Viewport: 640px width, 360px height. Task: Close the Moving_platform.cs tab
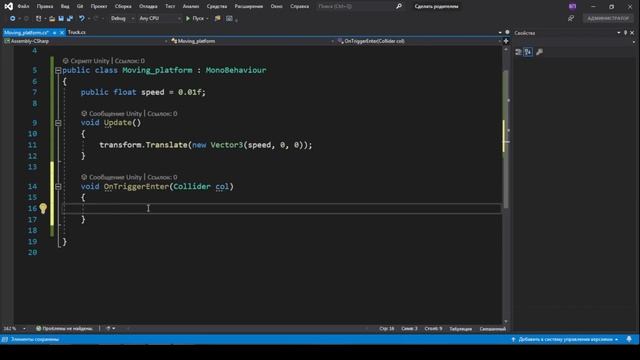coord(62,32)
